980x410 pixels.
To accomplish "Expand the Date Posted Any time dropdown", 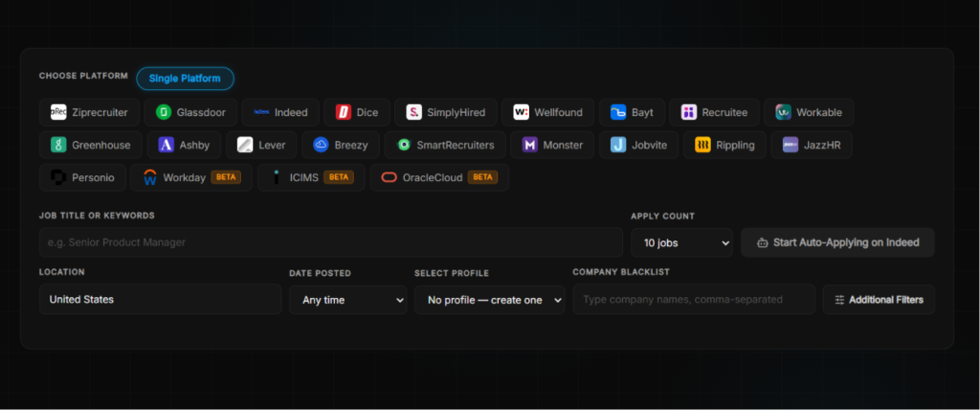I will pyautogui.click(x=348, y=300).
